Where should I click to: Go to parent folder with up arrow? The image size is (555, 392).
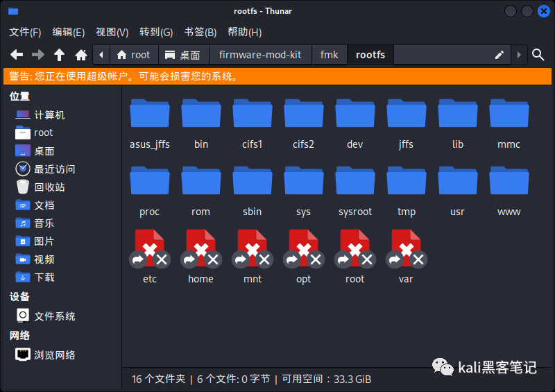click(x=59, y=55)
